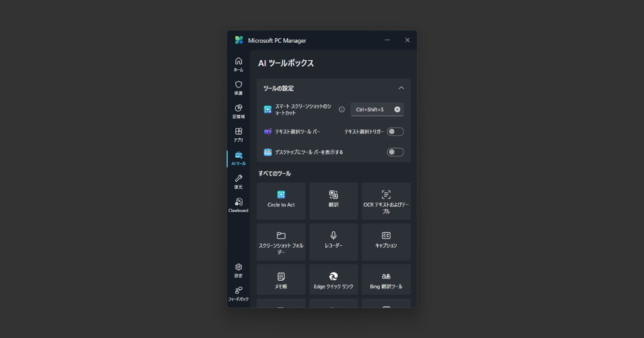The width and height of the screenshot is (644, 338).
Task: Open the Bing 翻訳ツール tile
Action: coord(386,280)
